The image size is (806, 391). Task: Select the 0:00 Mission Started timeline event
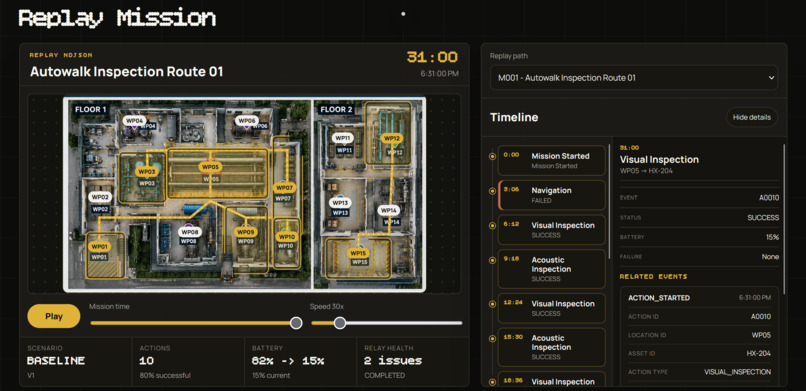552,160
